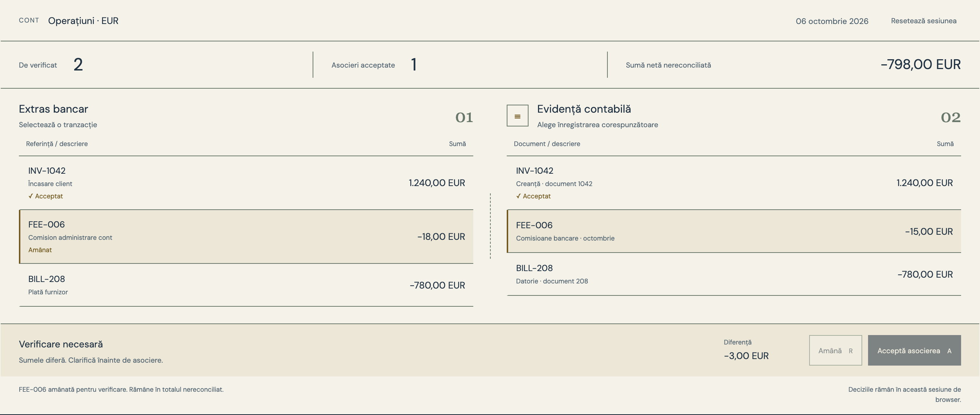The width and height of the screenshot is (980, 415).
Task: Select bank row INV-1042 Încasare client
Action: tap(246, 183)
